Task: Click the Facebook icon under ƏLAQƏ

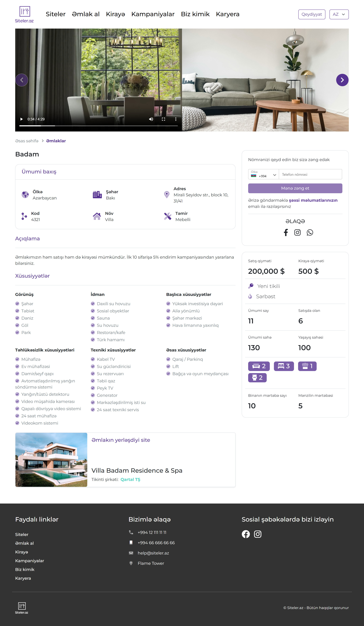Action: pyautogui.click(x=286, y=232)
